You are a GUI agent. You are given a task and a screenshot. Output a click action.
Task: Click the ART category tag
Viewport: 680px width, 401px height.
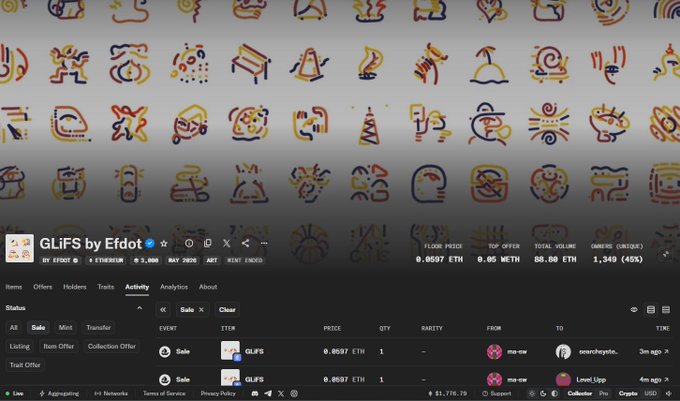pyautogui.click(x=212, y=261)
